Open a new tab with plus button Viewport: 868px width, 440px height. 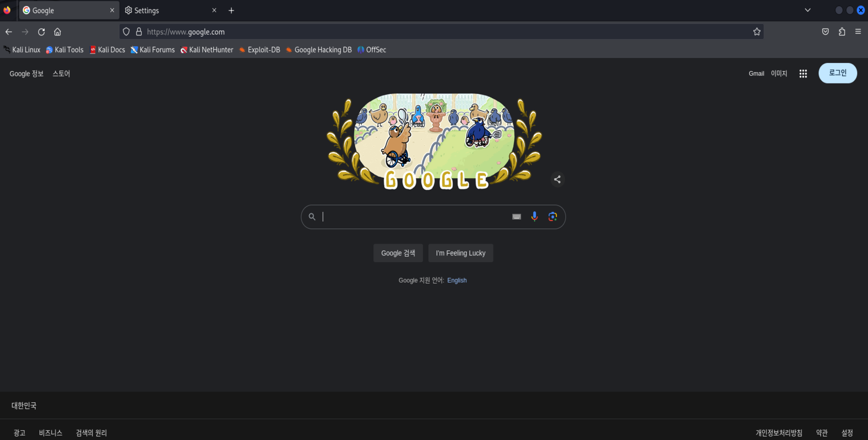point(231,10)
